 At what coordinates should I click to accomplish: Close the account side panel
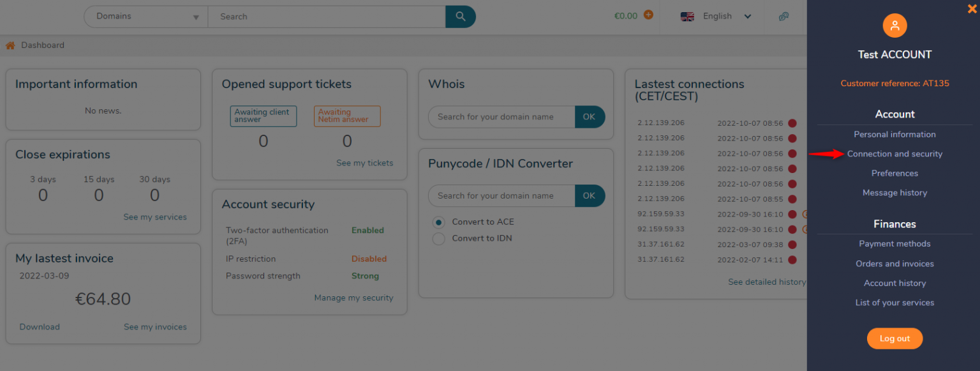coord(970,9)
